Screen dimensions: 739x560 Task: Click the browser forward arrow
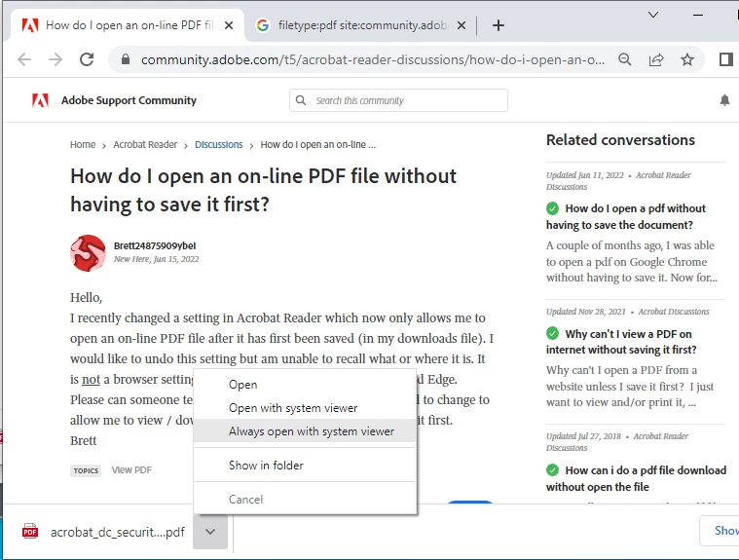[55, 59]
